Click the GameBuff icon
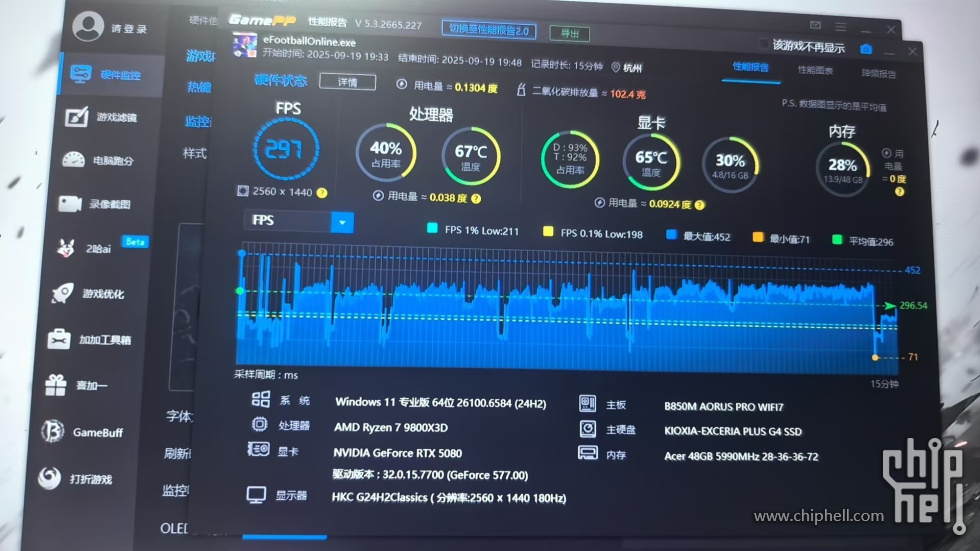 [x=53, y=431]
